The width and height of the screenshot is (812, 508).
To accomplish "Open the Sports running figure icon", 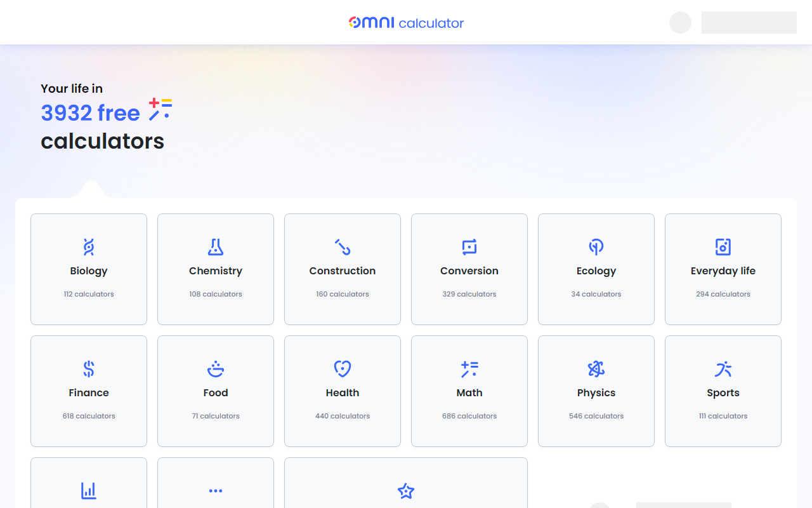I will [x=723, y=368].
